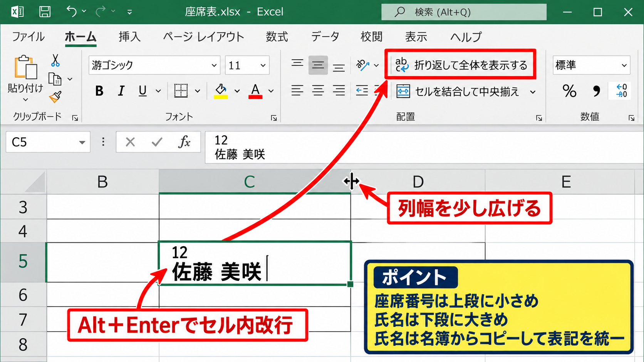Align text left icon
Viewport: 644px width, 362px height.
point(297,91)
